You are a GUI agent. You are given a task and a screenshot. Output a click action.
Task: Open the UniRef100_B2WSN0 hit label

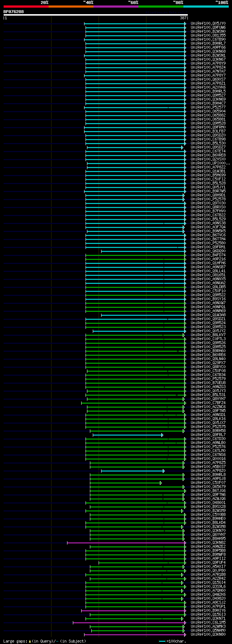(x=208, y=32)
